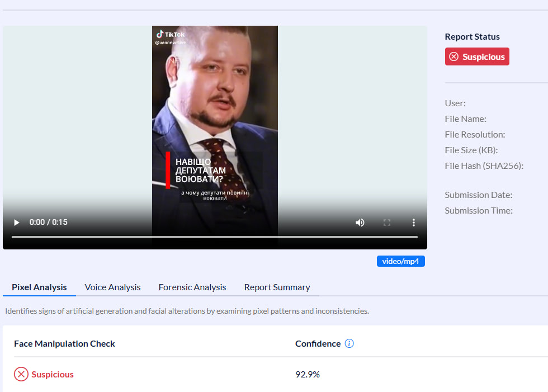
Task: Switch to the Voice Analysis tab
Action: pos(112,287)
